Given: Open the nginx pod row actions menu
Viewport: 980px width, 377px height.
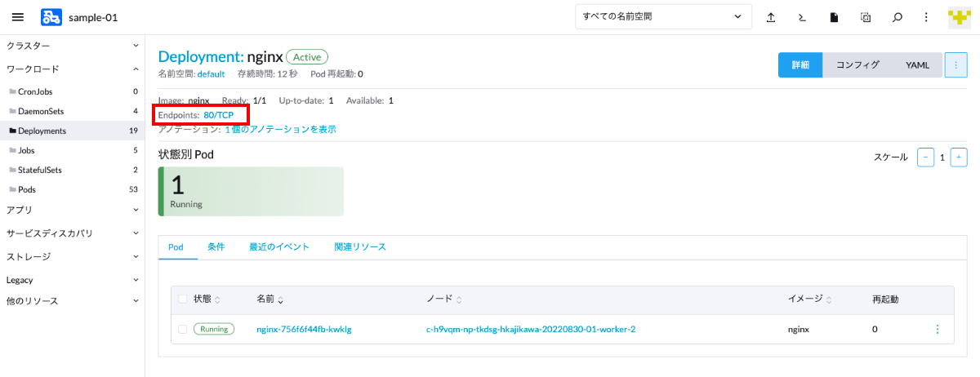Looking at the screenshot, I should (x=937, y=330).
